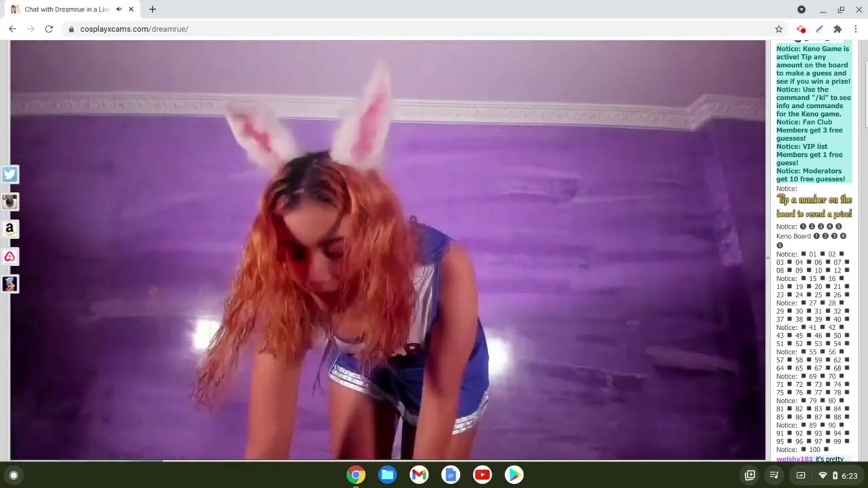The width and height of the screenshot is (868, 488).
Task: Mute the tab using the speaker icon
Action: [x=119, y=10]
